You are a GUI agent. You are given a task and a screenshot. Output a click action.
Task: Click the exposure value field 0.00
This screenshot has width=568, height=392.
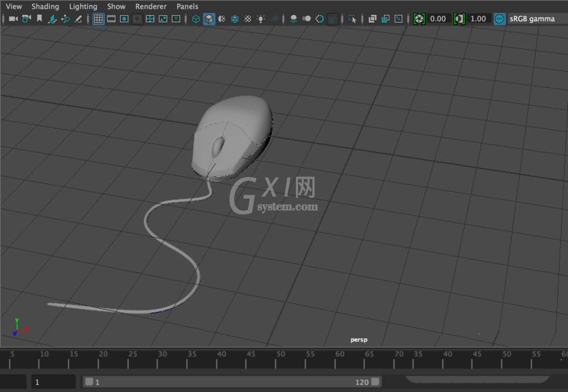(438, 19)
